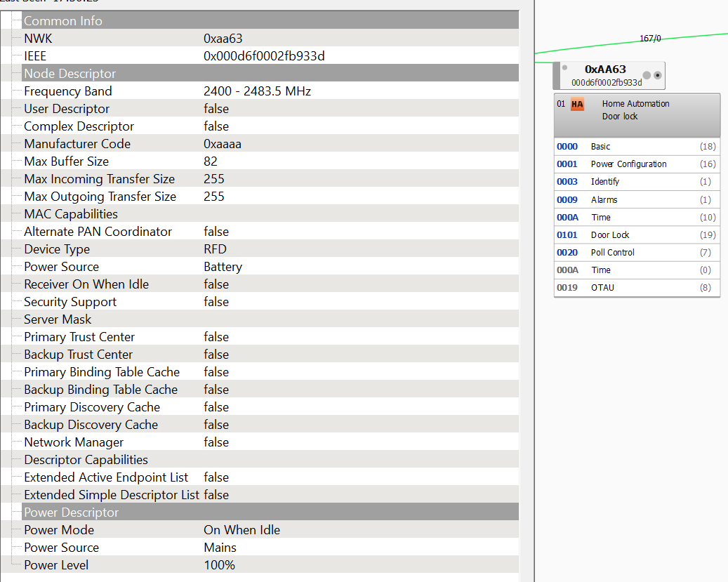Open the Time cluster showing (10)
Image resolution: width=728 pixels, height=582 pixels.
tap(637, 218)
